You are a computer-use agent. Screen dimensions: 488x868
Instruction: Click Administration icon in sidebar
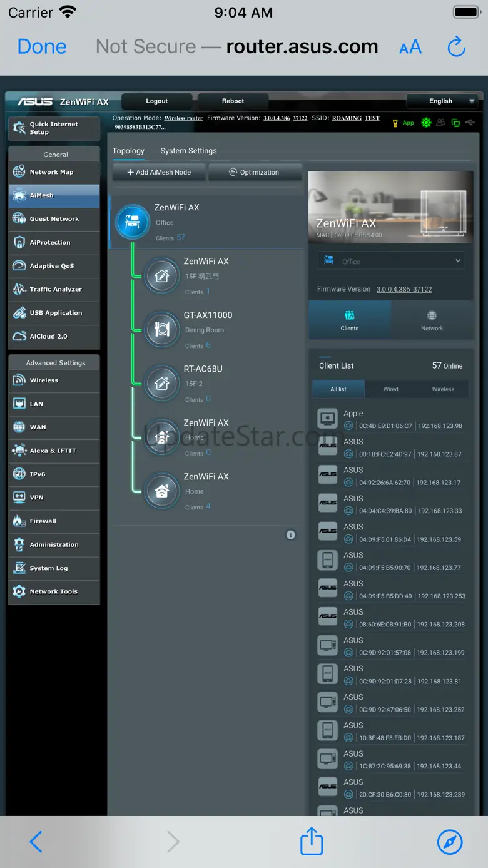point(19,544)
